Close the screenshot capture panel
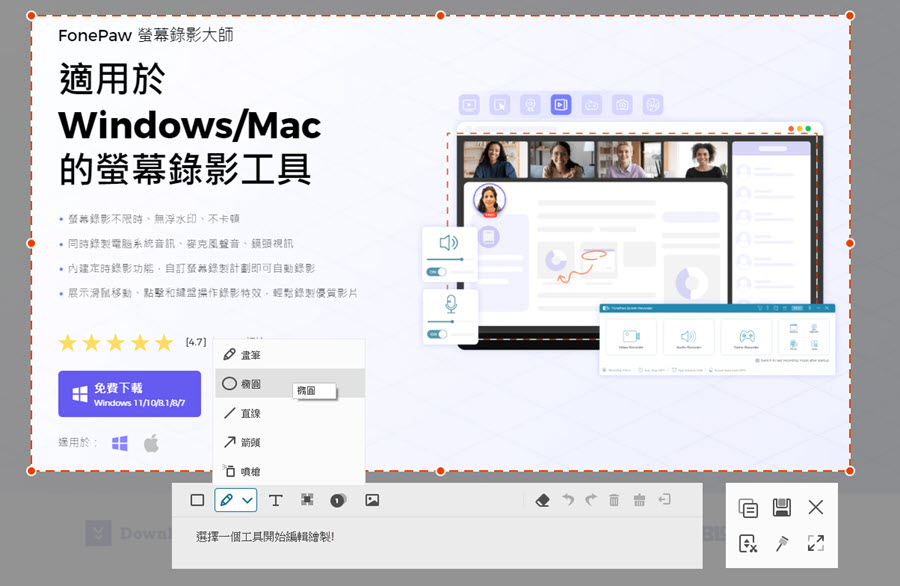Screen dimensions: 900x586 tap(816, 507)
